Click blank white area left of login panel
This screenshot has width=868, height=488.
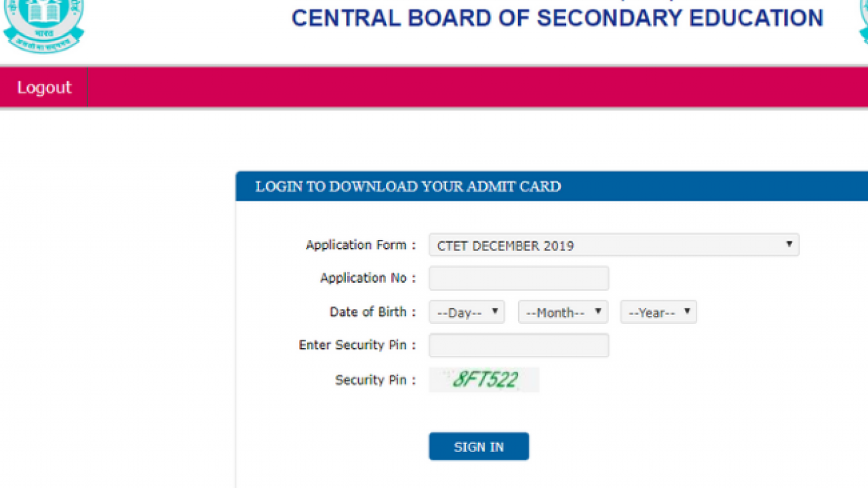click(x=115, y=305)
